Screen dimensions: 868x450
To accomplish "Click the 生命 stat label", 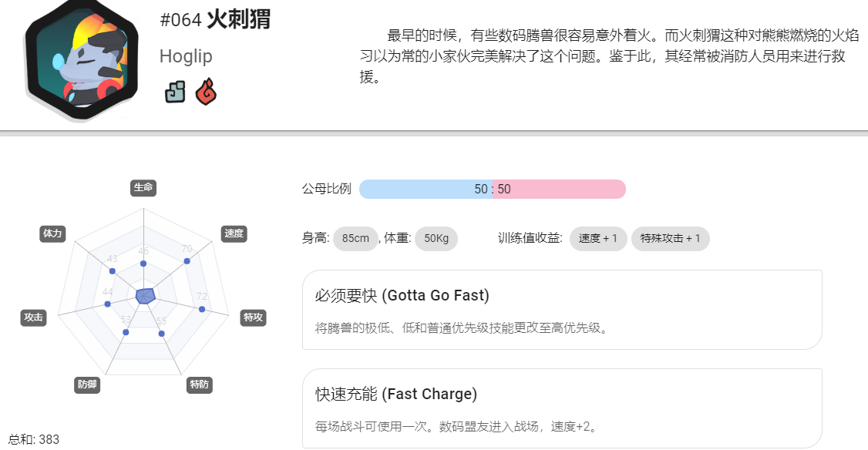I will (x=143, y=188).
